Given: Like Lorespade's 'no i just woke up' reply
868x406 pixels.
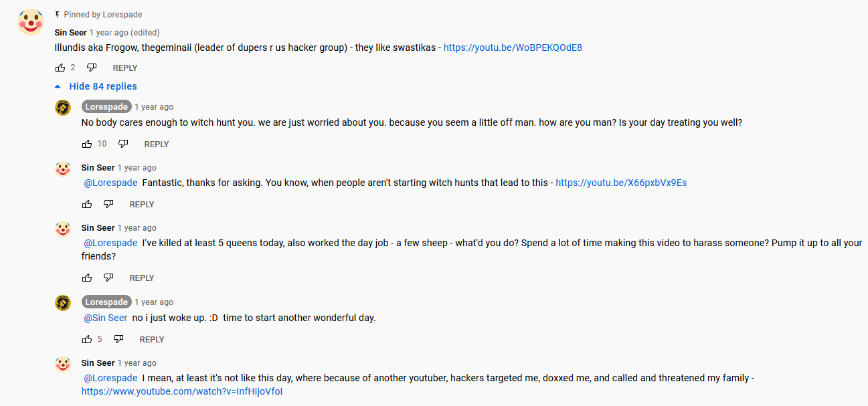Looking at the screenshot, I should click(87, 339).
